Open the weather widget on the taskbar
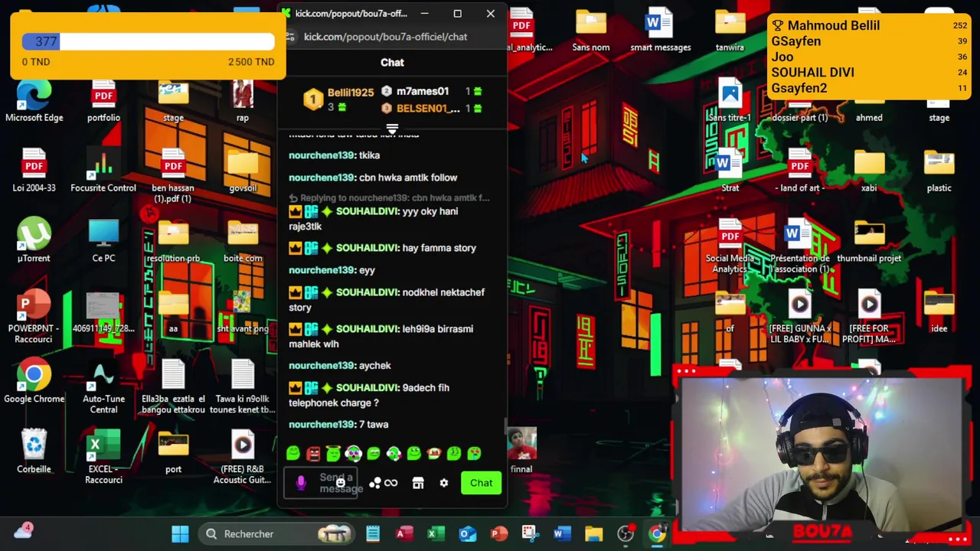 (22, 531)
